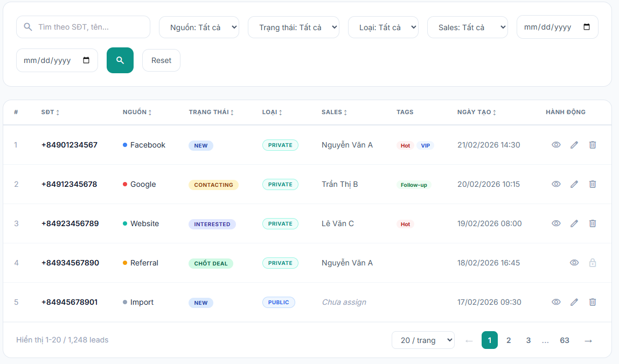Click pencil icon for Website lead row
Viewport: 619px width, 364px height.
click(x=574, y=223)
